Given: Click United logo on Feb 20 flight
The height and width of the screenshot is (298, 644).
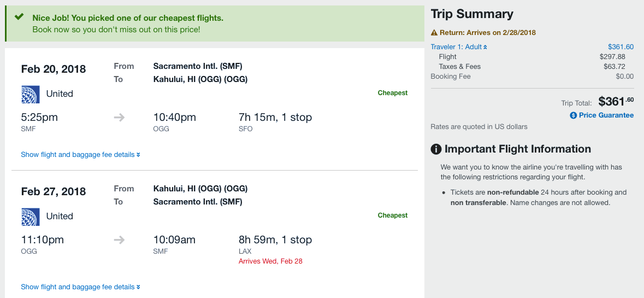Looking at the screenshot, I should point(30,94).
